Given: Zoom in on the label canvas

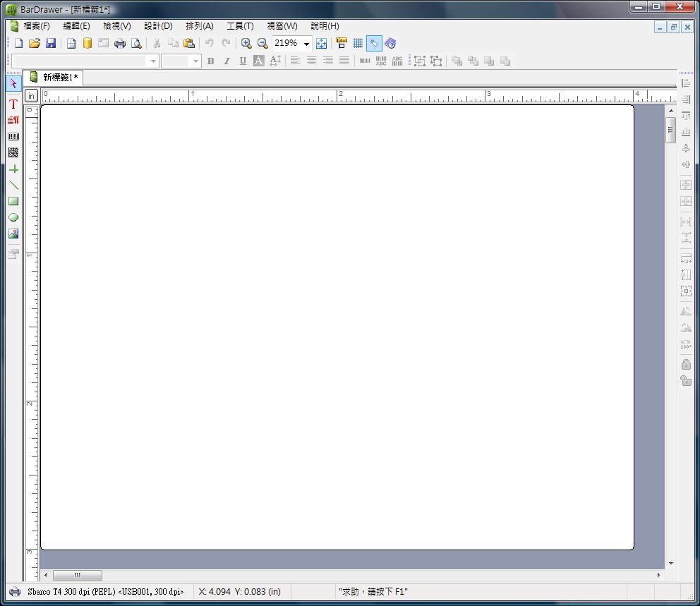Looking at the screenshot, I should 246,43.
